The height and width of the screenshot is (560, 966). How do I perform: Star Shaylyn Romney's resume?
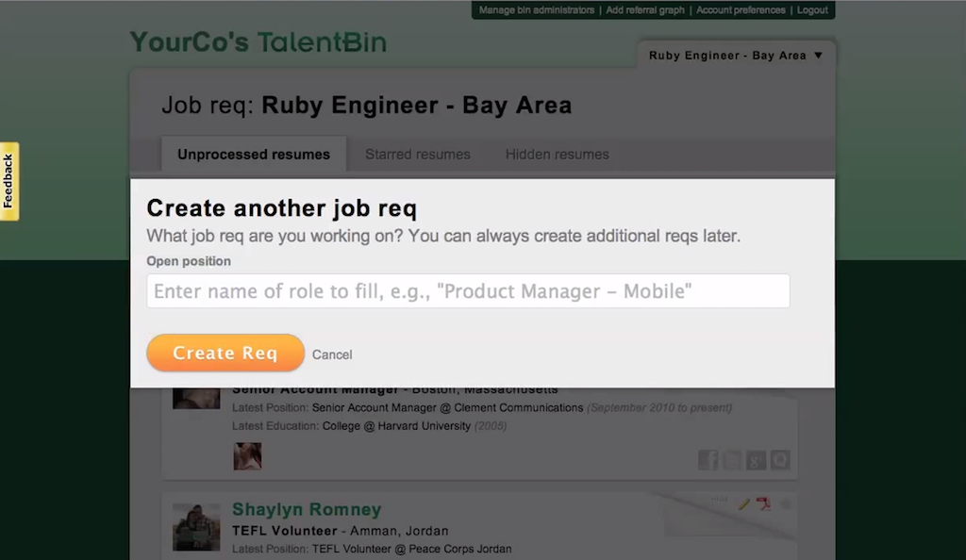tap(785, 504)
